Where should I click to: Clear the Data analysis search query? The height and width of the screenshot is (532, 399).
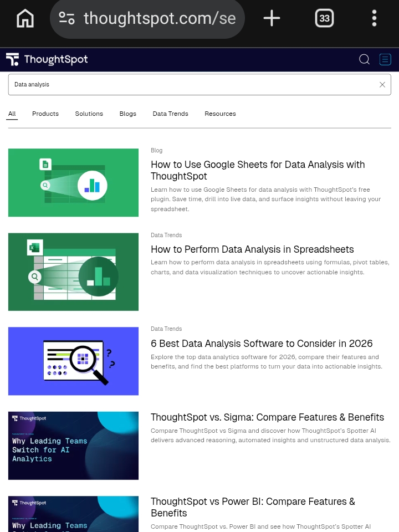click(382, 84)
